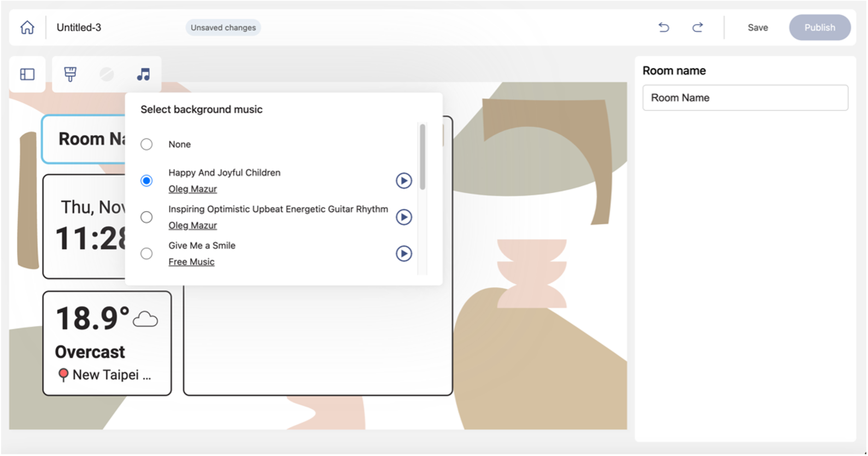Redo the last change
Image resolution: width=868 pixels, height=456 pixels.
697,27
